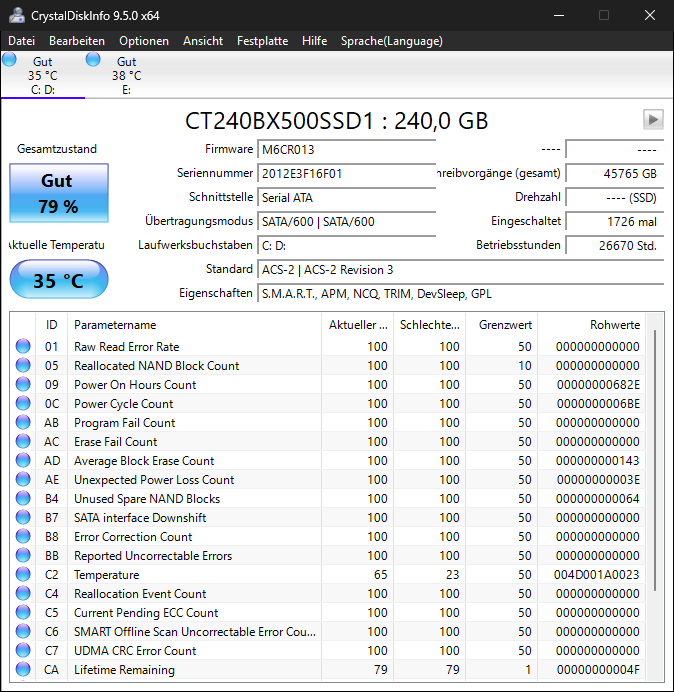Open the Sprache(Language) menu
The image size is (674, 692).
392,41
